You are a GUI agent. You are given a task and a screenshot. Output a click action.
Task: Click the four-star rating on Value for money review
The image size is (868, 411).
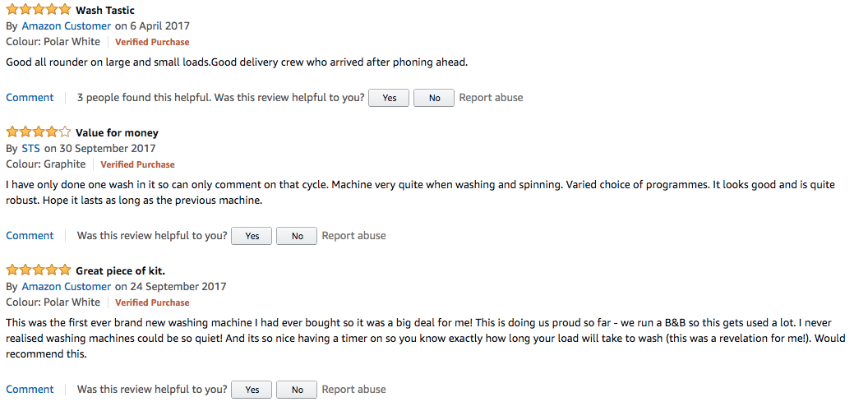pyautogui.click(x=39, y=132)
